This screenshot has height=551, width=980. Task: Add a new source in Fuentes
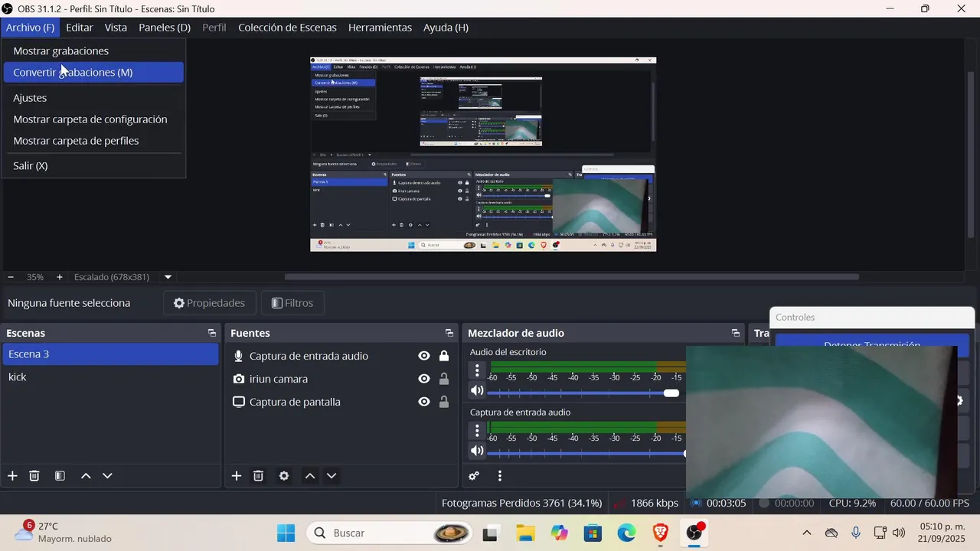237,476
